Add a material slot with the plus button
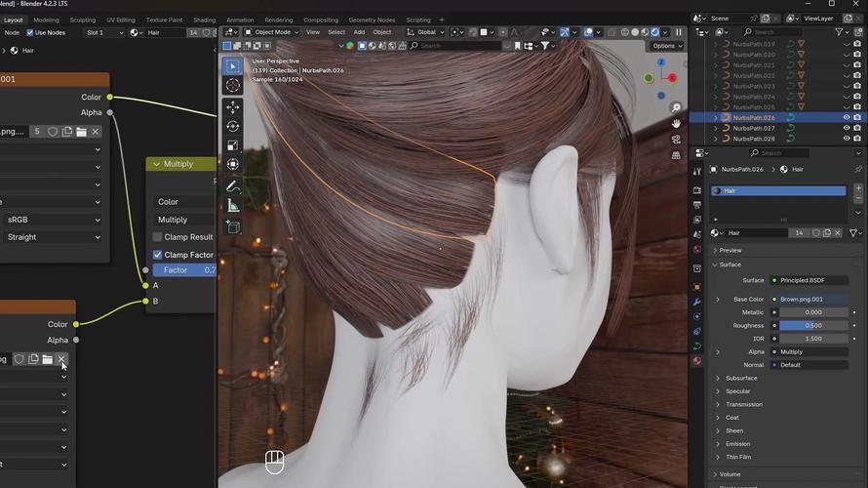 (x=858, y=188)
